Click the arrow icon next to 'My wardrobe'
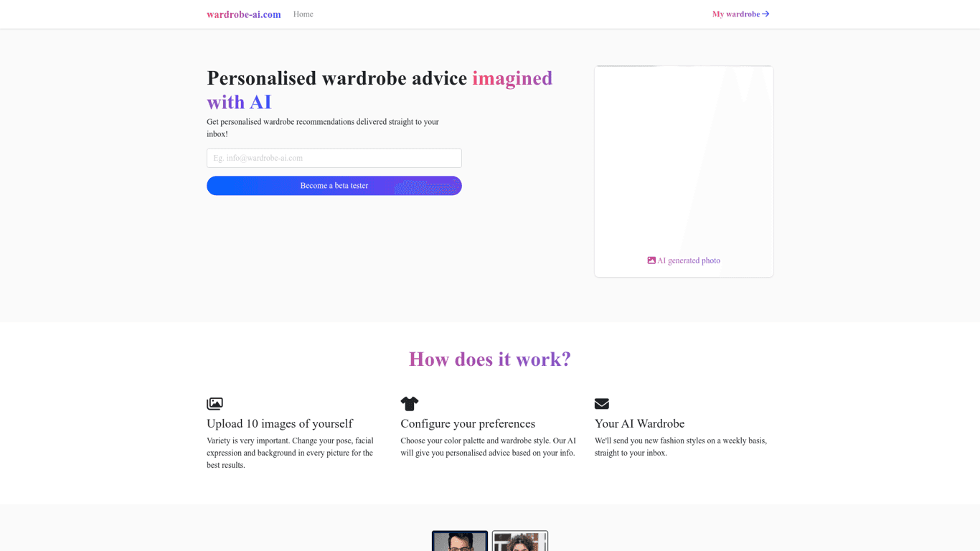This screenshot has width=980, height=551. tap(766, 14)
